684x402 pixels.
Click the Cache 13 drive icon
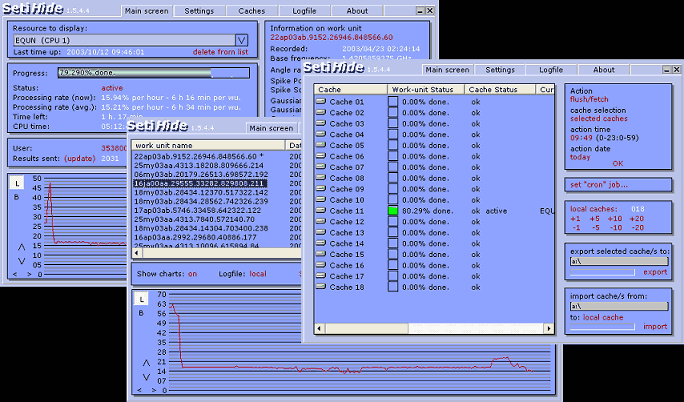click(321, 232)
